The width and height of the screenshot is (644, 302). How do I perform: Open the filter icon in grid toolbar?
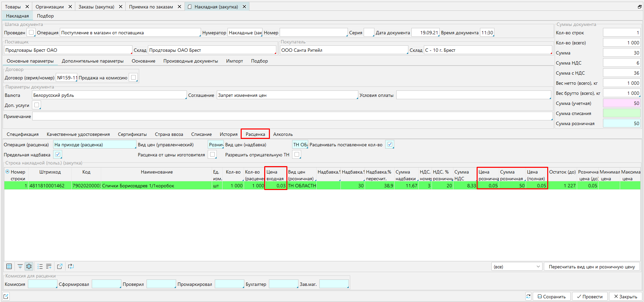coord(20,266)
